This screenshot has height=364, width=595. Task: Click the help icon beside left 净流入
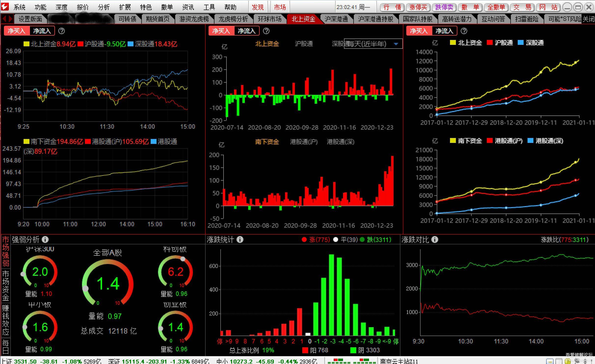[x=62, y=31]
